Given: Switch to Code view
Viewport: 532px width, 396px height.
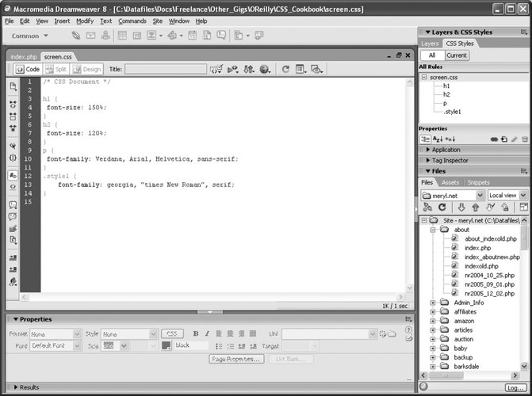Looking at the screenshot, I should coord(28,69).
